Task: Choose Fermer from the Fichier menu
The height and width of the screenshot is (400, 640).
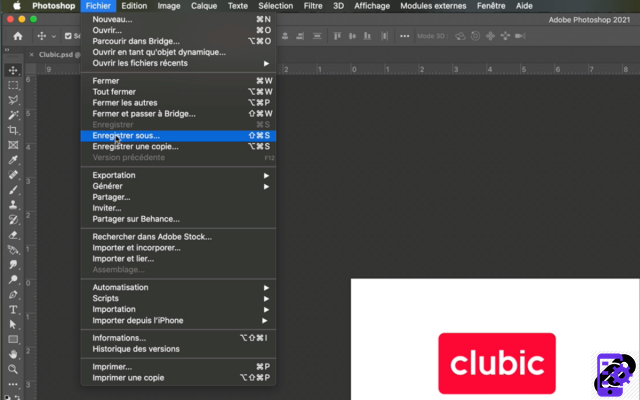Action: (x=178, y=81)
